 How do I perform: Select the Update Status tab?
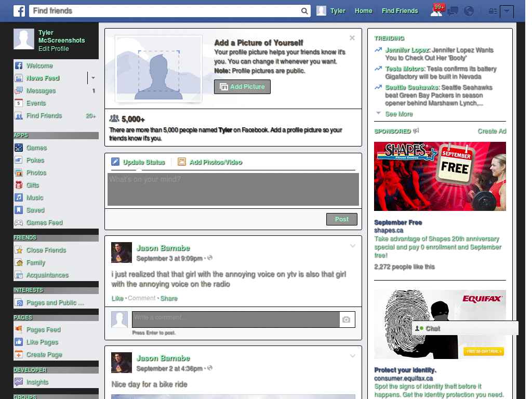click(138, 162)
